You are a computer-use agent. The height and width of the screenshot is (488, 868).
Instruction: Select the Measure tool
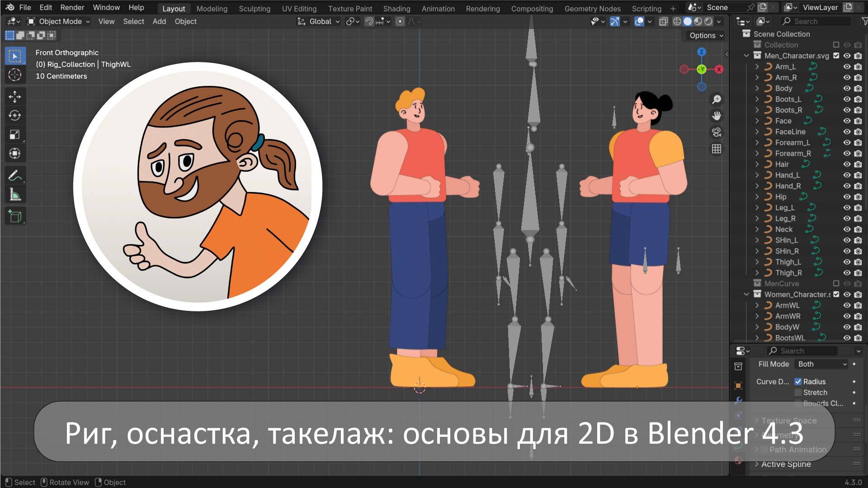click(15, 194)
